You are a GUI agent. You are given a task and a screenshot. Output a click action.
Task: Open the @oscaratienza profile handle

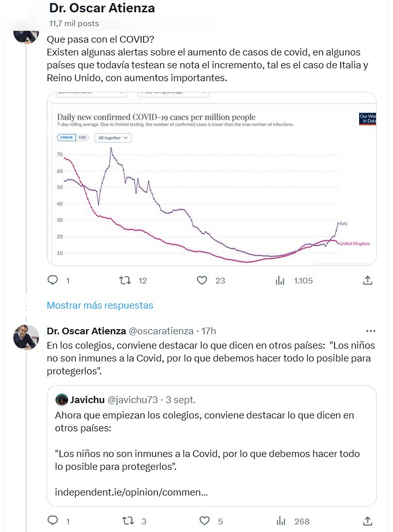click(x=160, y=331)
